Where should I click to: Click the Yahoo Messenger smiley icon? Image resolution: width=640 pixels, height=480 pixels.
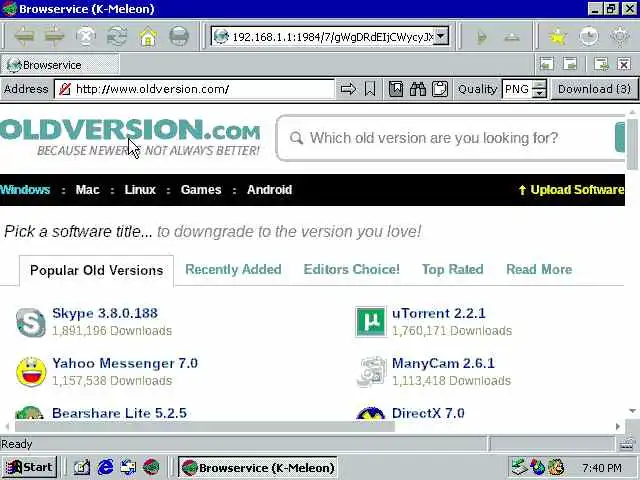(x=31, y=372)
